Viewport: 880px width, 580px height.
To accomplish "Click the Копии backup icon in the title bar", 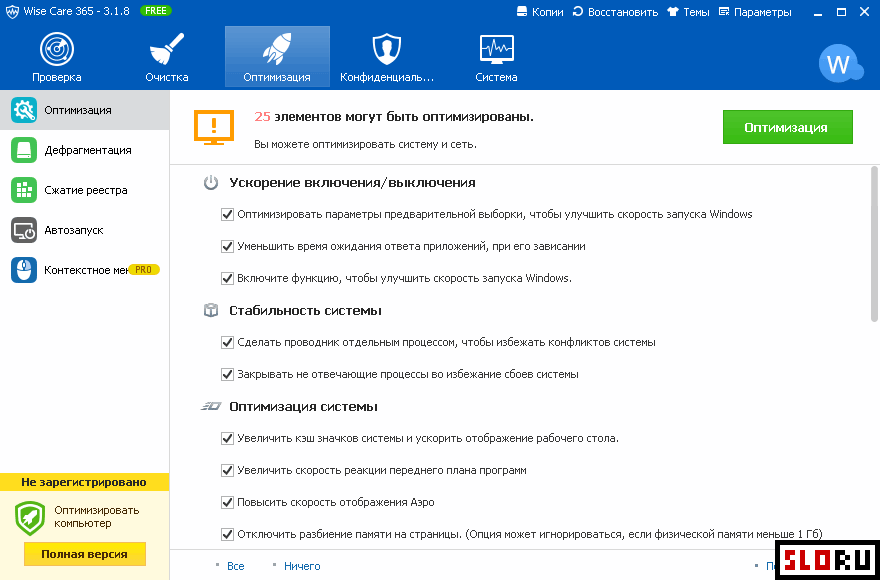I will 522,12.
